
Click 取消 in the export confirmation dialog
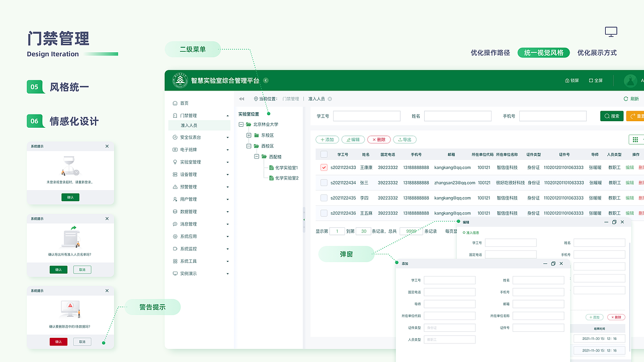82,269
